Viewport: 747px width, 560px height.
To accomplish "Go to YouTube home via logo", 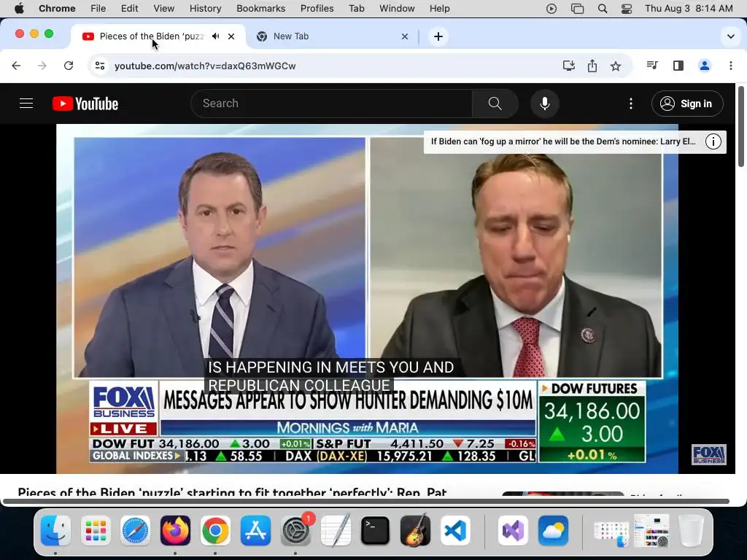I will (85, 104).
